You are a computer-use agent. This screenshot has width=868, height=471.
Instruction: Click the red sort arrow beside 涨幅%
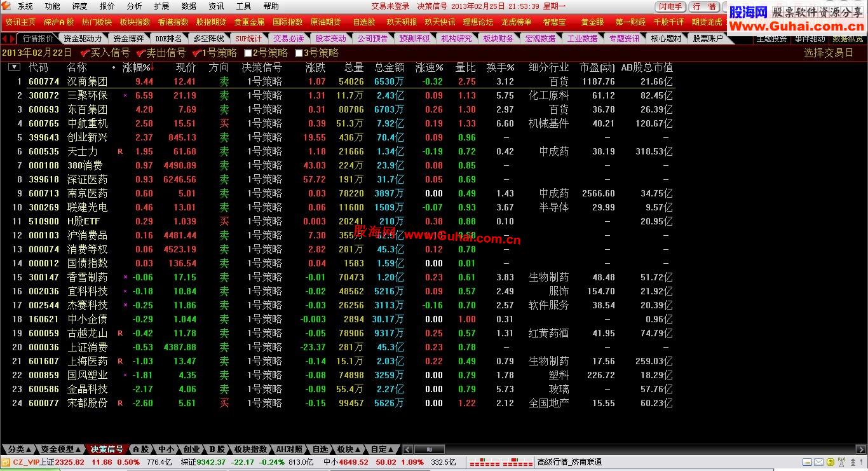pos(152,67)
